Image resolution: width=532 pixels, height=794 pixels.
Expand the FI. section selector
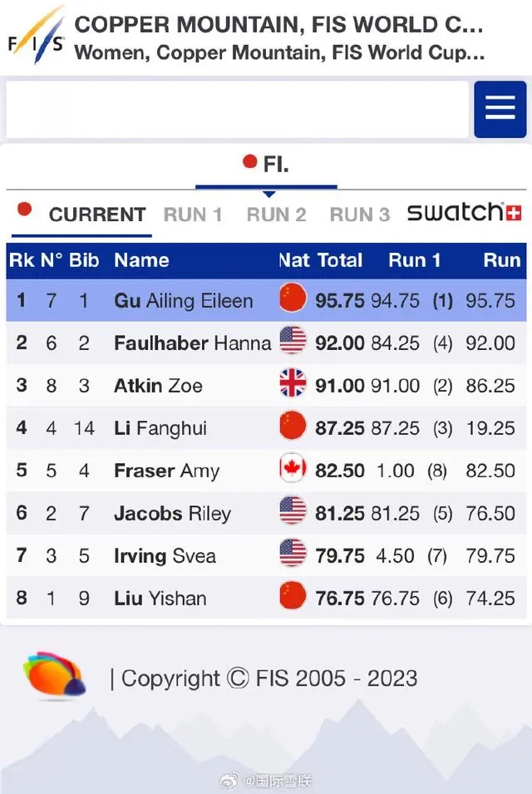click(267, 165)
